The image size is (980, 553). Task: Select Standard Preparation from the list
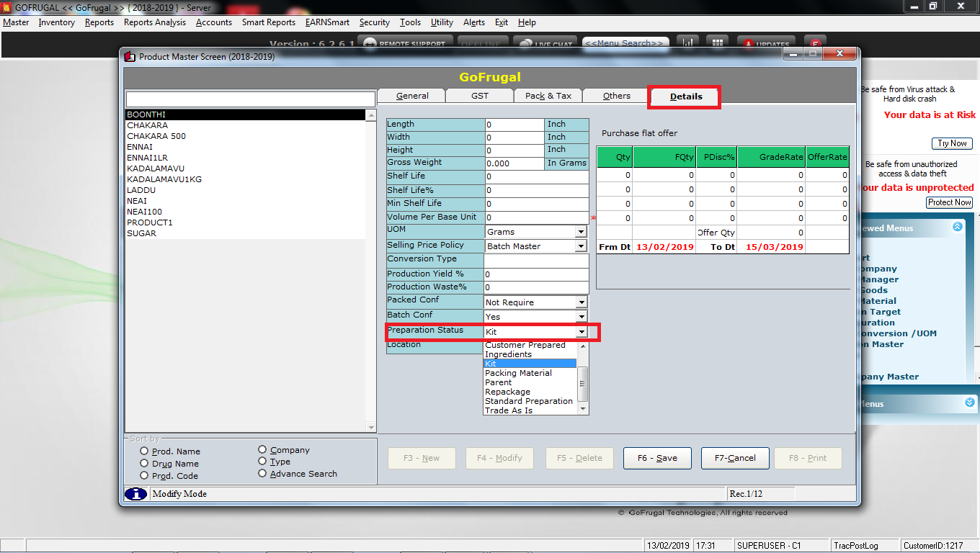pos(530,401)
